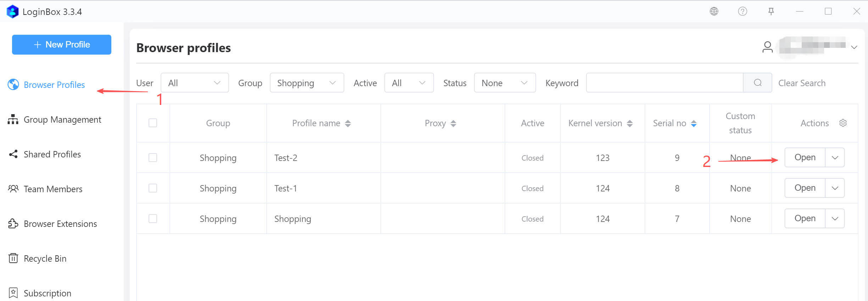Click the Clear Search link
The image size is (868, 301).
pyautogui.click(x=802, y=83)
